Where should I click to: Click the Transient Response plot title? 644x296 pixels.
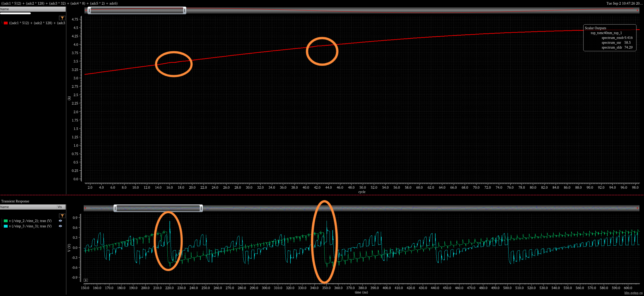15,201
